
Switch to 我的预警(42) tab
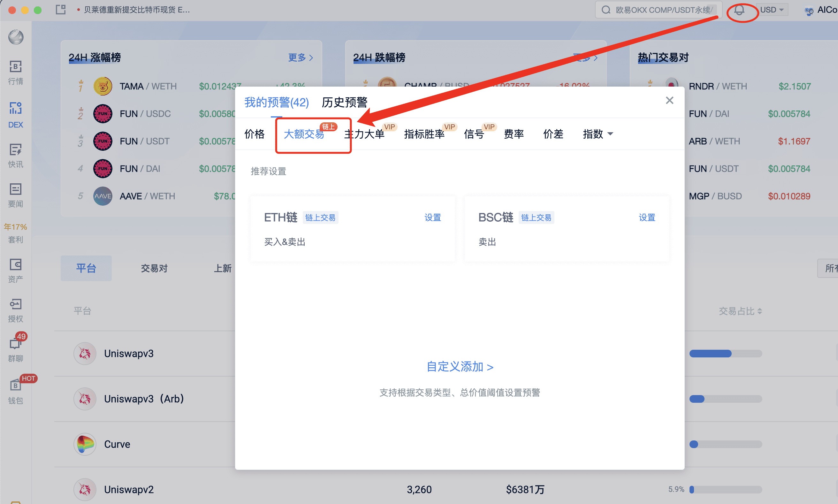[276, 102]
